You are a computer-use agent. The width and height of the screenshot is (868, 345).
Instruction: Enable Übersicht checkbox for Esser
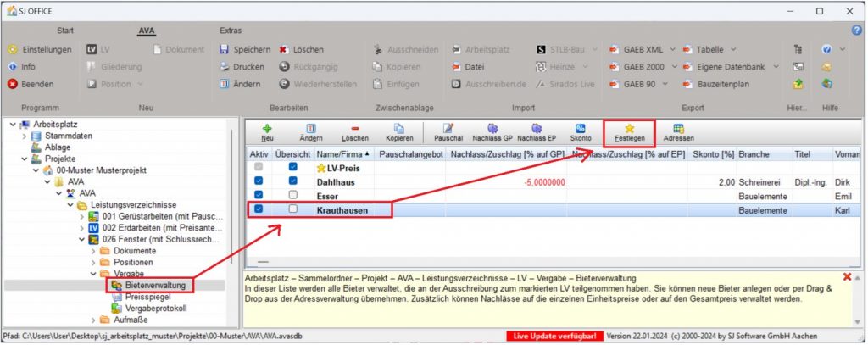(x=293, y=194)
